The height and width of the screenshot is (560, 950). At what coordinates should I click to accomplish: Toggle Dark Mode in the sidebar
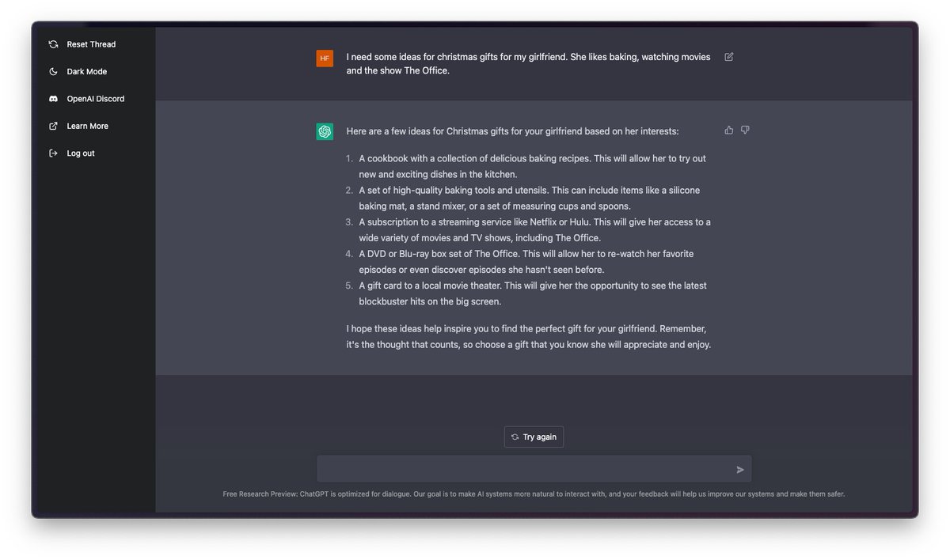point(86,72)
